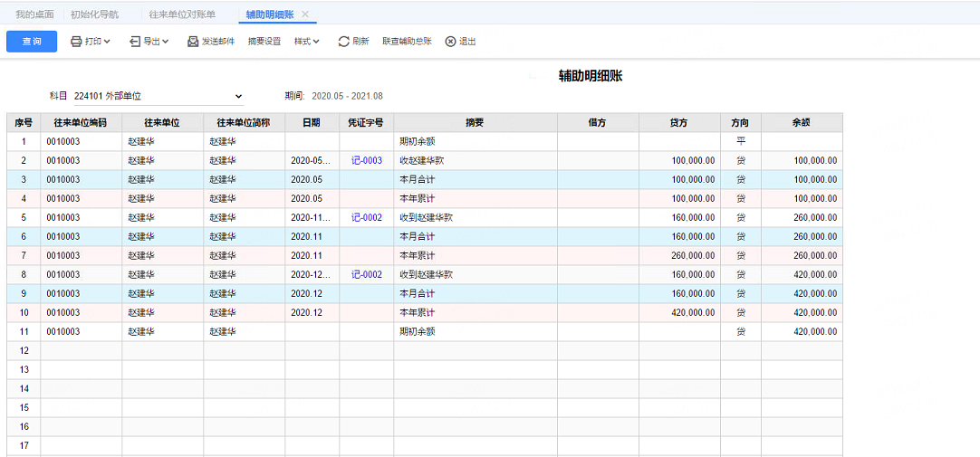Switch to the 往来单位对账单 tab
The height and width of the screenshot is (457, 980).
pos(182,14)
